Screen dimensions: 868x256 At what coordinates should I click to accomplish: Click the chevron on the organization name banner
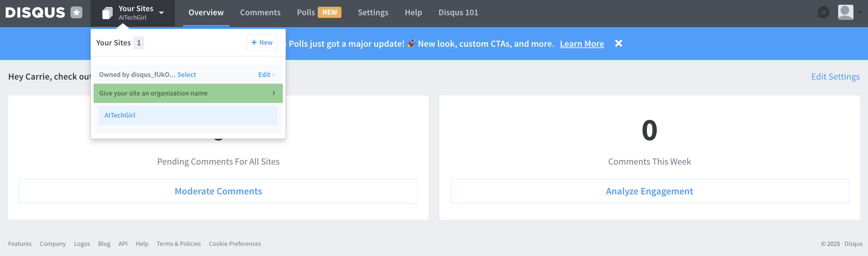pos(274,93)
